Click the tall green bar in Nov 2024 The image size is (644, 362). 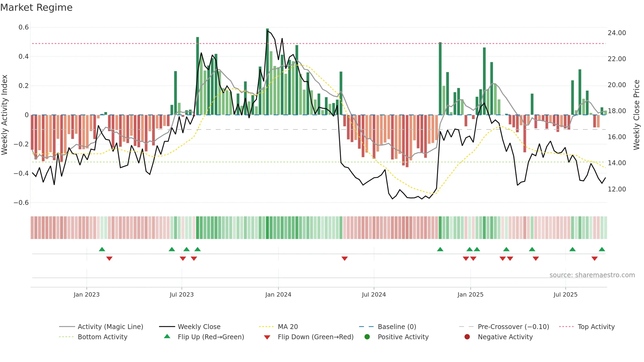440,79
